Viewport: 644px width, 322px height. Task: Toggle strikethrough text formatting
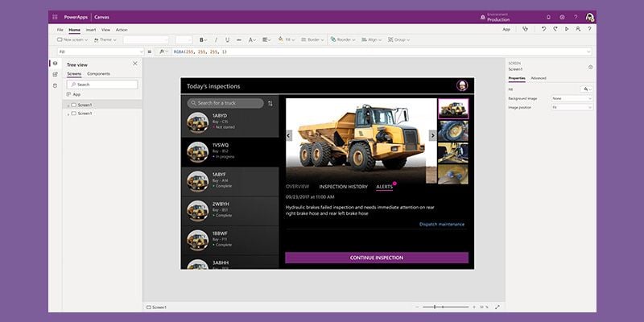point(238,39)
